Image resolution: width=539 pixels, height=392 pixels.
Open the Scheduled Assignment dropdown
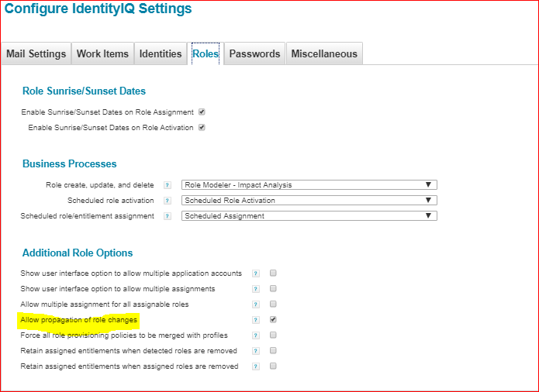click(309, 216)
